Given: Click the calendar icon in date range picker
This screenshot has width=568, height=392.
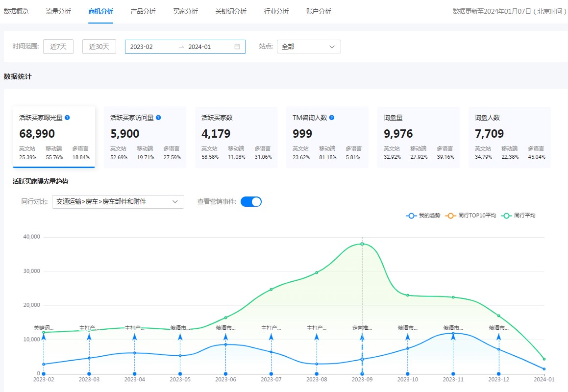Looking at the screenshot, I should [x=236, y=47].
